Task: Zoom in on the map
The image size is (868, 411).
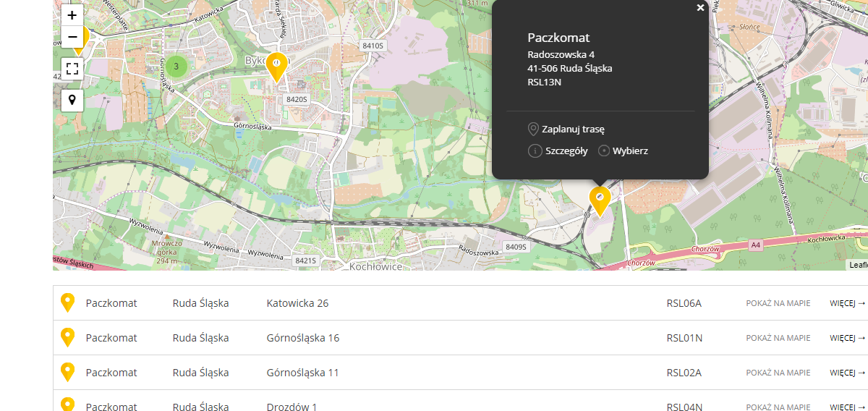Action: (x=72, y=15)
